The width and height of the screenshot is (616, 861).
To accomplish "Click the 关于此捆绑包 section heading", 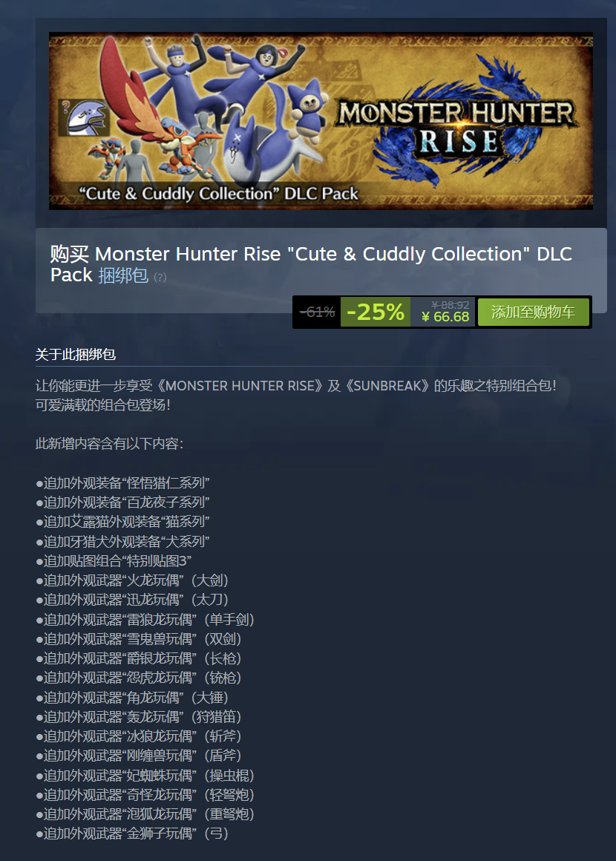I will click(x=75, y=354).
